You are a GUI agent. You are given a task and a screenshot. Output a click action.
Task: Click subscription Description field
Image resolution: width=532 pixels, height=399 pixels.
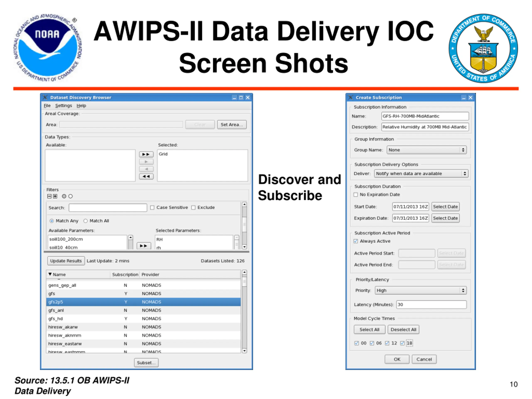425,127
